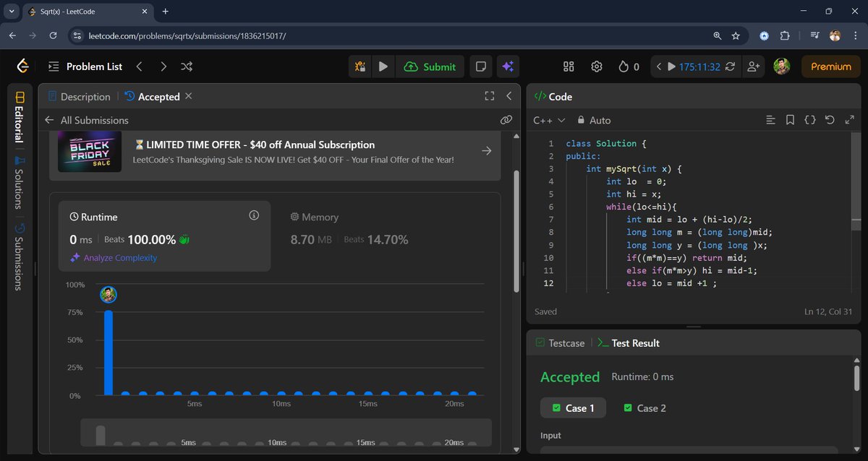The image size is (868, 461).
Task: Click the test result panel scrollbar
Action: [x=857, y=377]
